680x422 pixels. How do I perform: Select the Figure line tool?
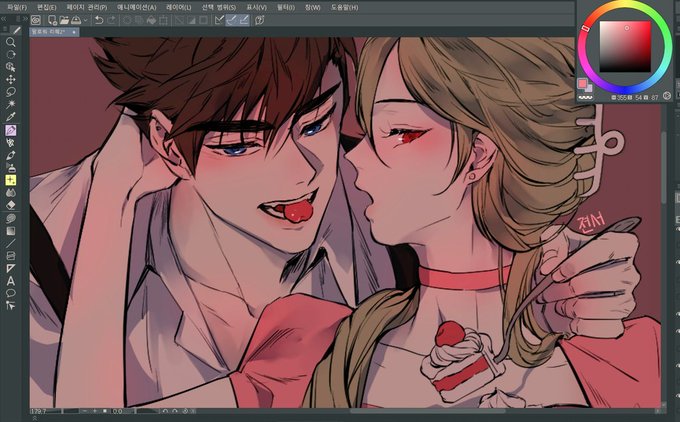pos(11,244)
